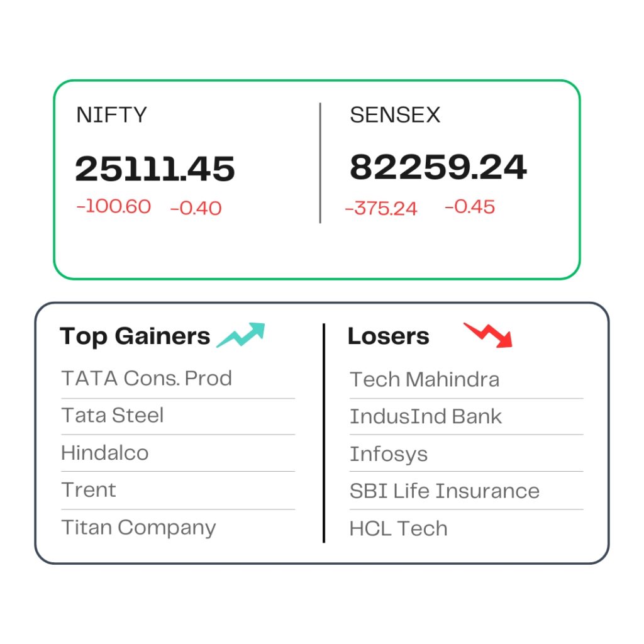Click the NIFTY point change -100.60
Image resolution: width=644 pixels, height=644 pixels.
114,206
